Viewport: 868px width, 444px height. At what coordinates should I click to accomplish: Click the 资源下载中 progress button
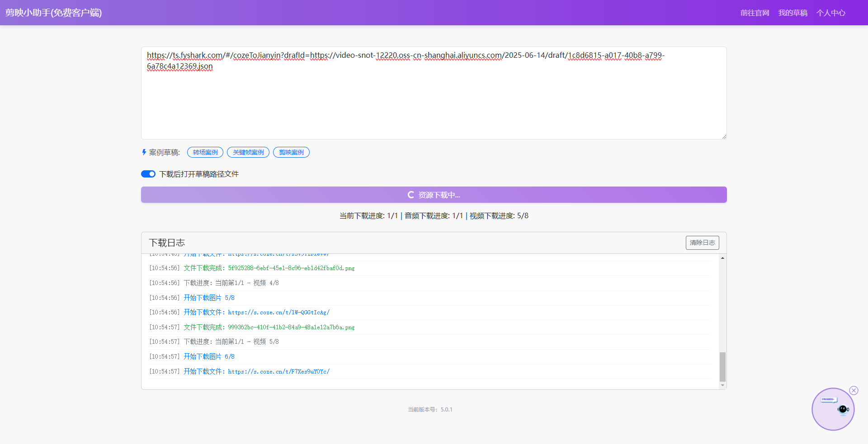[434, 195]
